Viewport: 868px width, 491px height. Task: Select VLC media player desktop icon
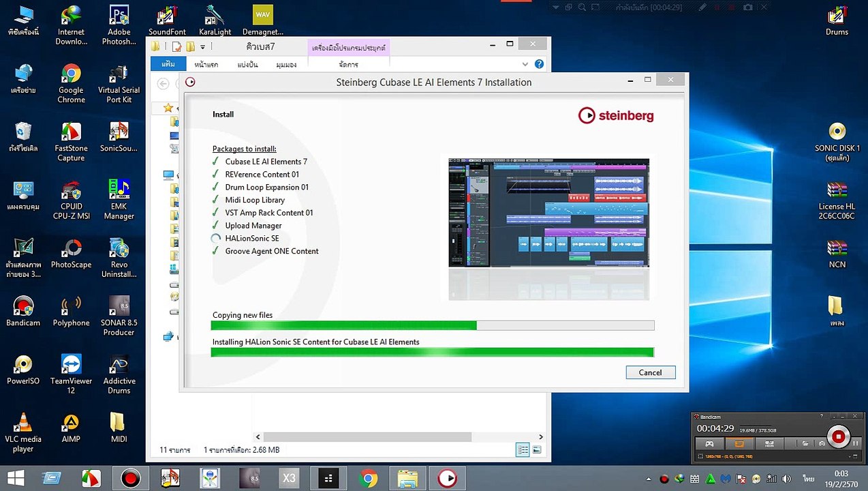point(23,432)
